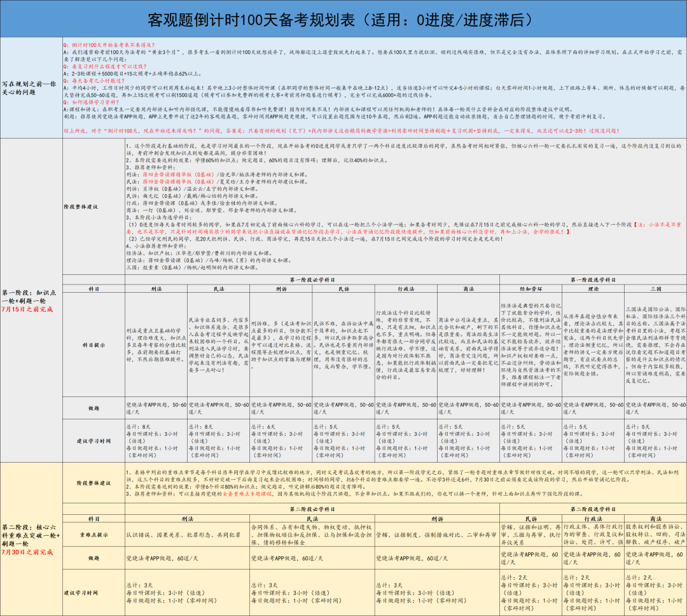
Task: Click the 第二阶段：核心六科重难点突破 label cell
Action: [31, 539]
